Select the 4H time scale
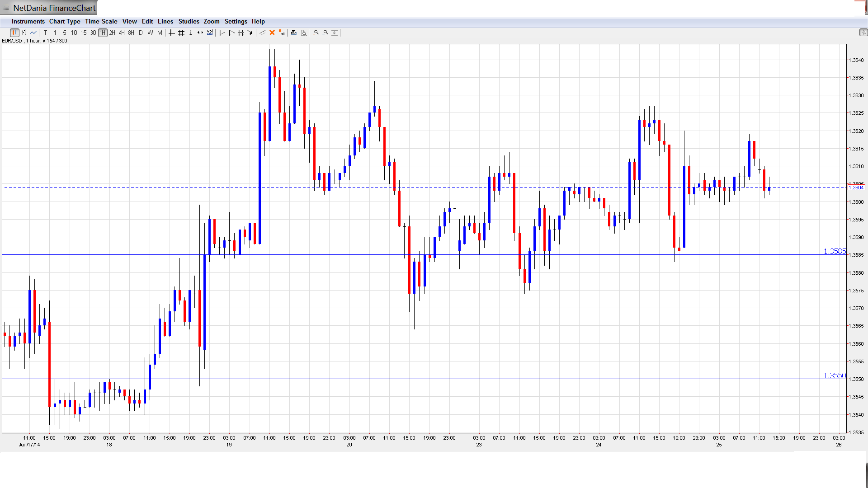868x488 pixels. 122,33
